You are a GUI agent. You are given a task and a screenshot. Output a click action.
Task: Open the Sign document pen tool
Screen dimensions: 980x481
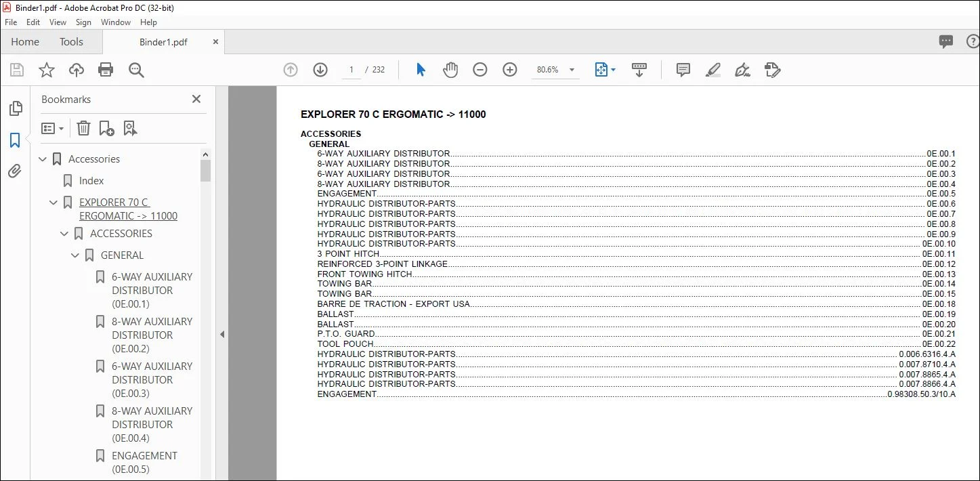click(742, 70)
